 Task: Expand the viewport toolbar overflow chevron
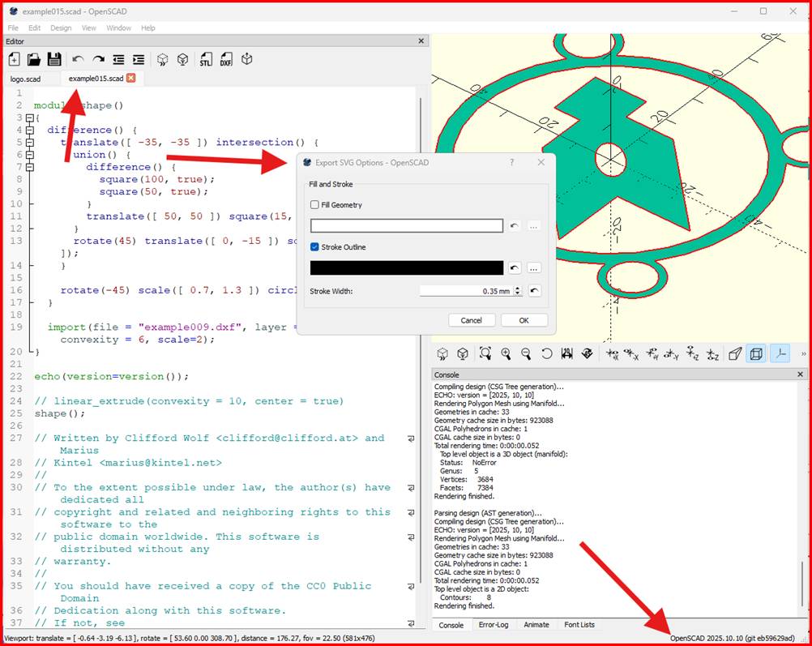point(803,353)
